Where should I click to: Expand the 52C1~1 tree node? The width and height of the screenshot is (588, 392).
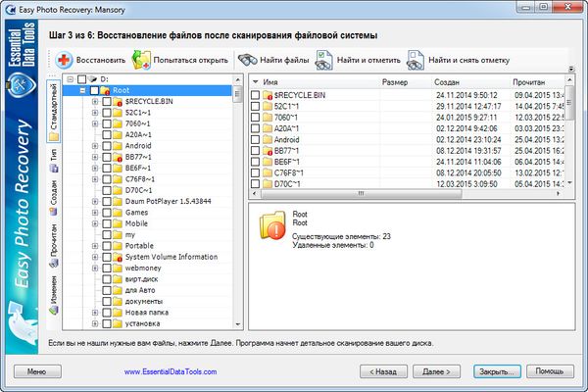click(95, 113)
